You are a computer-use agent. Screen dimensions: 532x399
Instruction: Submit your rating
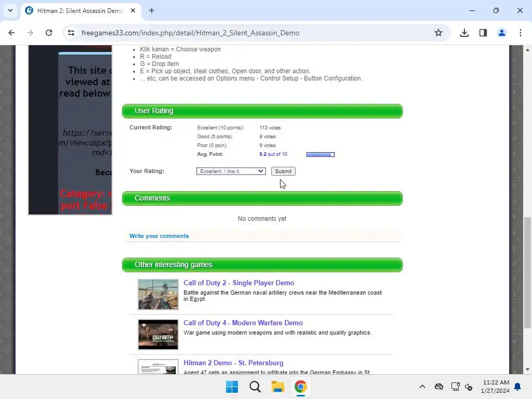(283, 171)
